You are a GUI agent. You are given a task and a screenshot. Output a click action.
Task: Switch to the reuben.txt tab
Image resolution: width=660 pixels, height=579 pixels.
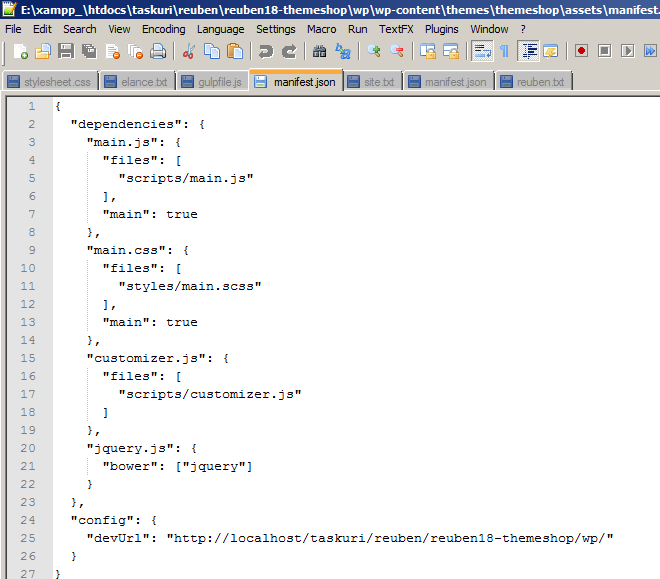pos(534,82)
